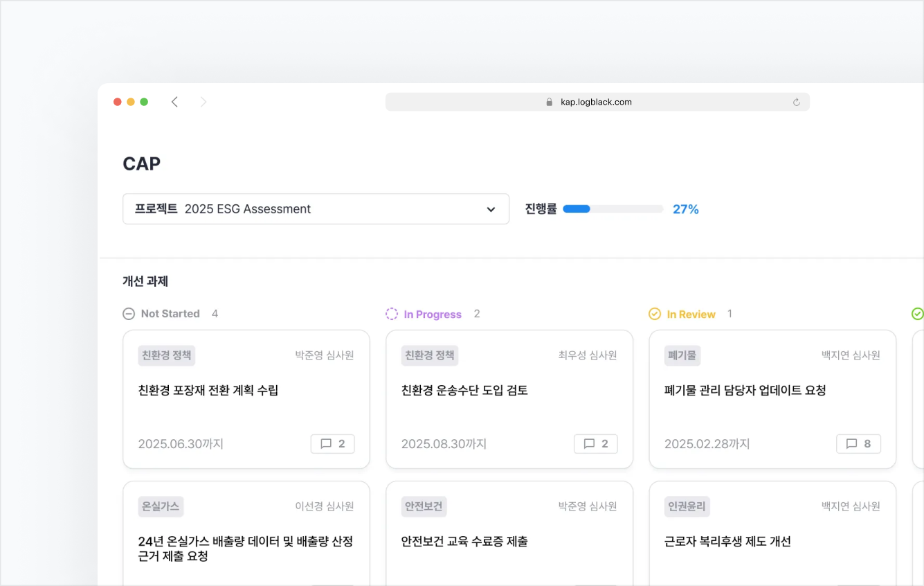Click the kap.logblack.com address bar

(x=597, y=102)
